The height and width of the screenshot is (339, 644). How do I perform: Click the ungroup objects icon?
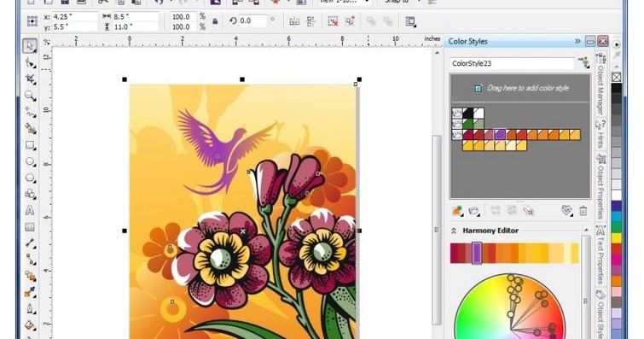pos(334,21)
